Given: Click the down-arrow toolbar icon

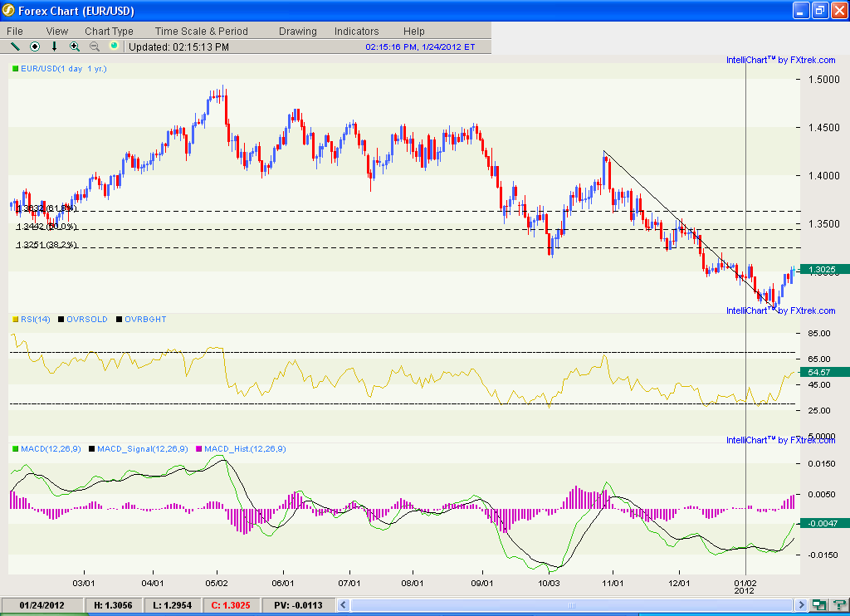Looking at the screenshot, I should click(54, 46).
